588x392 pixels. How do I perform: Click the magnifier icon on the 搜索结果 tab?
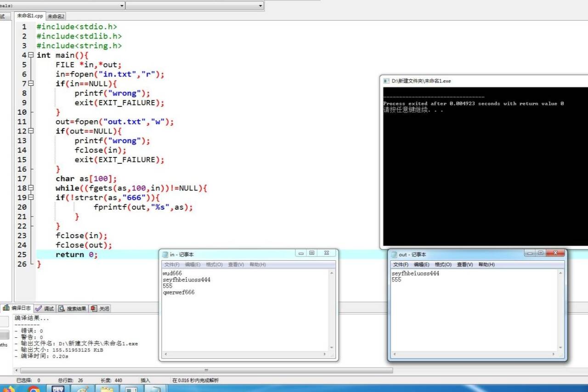click(62, 308)
